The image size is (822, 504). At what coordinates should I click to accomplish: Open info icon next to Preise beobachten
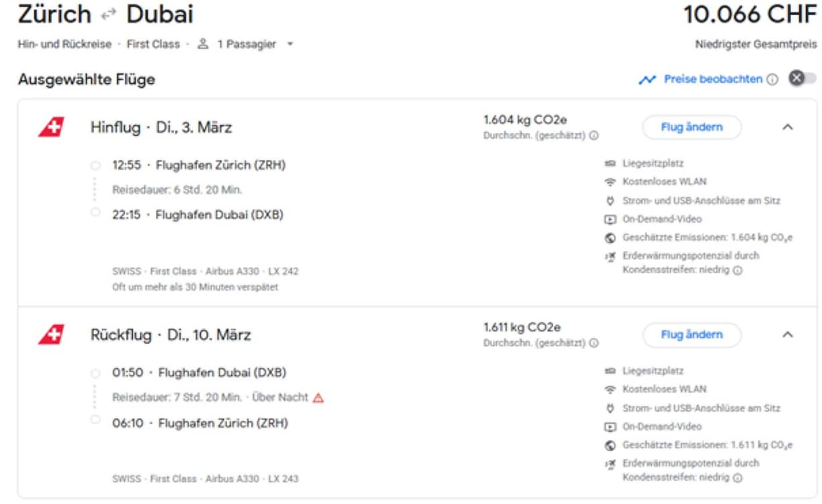(772, 80)
